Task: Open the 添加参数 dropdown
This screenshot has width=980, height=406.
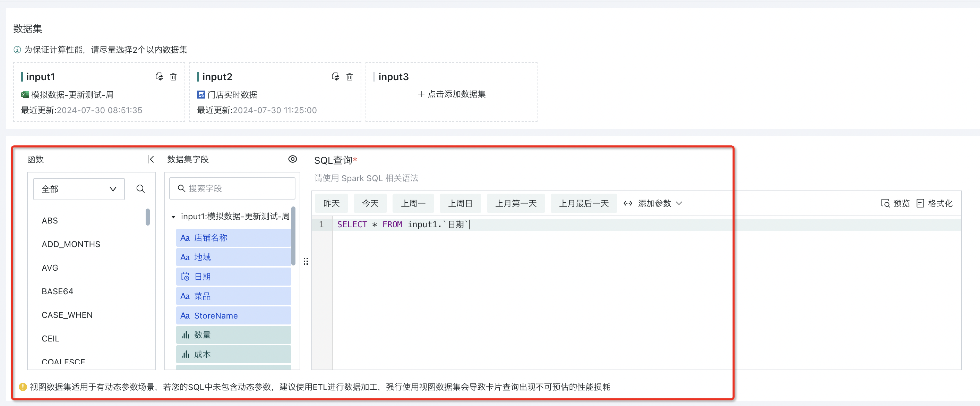Action: coord(653,203)
